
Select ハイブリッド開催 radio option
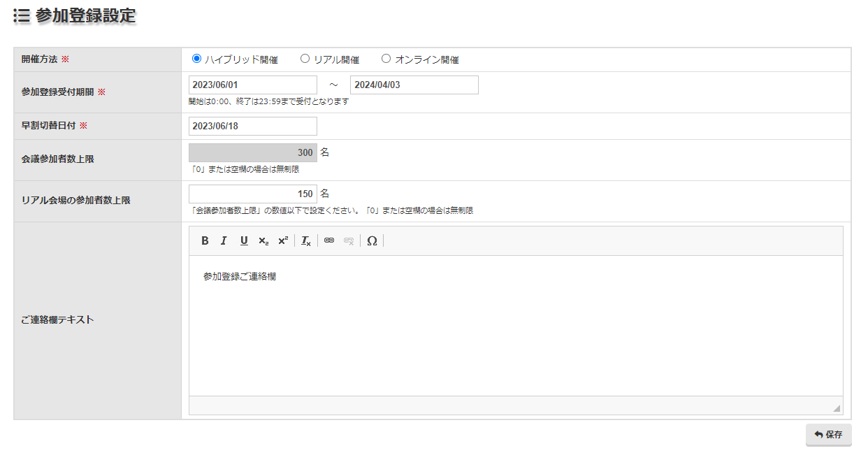coord(196,59)
